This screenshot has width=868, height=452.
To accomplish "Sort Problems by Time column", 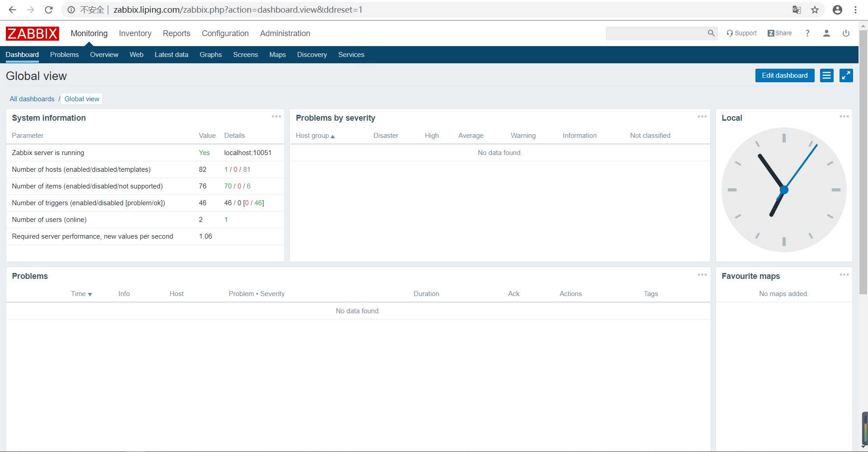I will 81,294.
